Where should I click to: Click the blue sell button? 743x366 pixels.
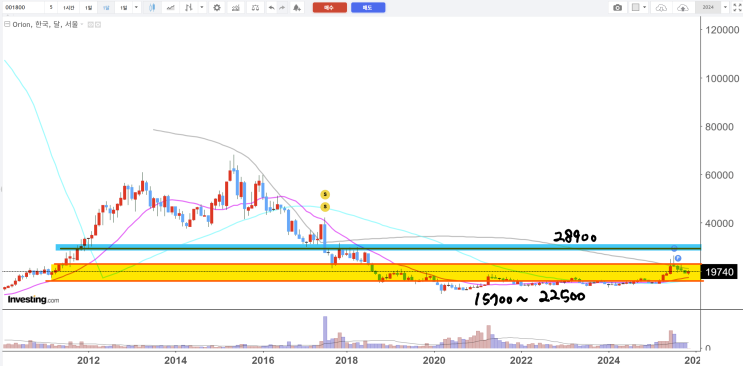point(368,8)
